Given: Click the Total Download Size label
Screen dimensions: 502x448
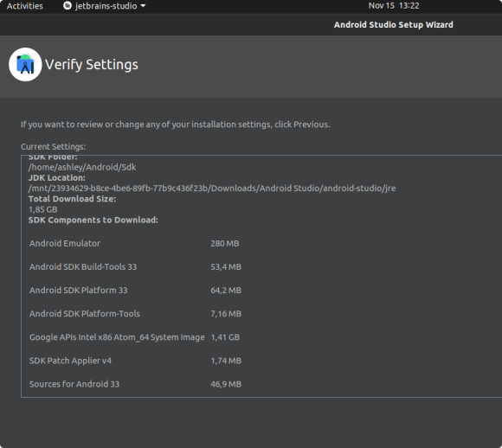Looking at the screenshot, I should pos(73,199).
